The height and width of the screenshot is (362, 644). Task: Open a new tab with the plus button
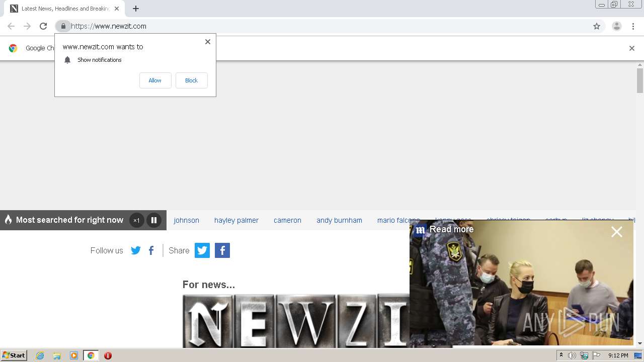pos(136,9)
